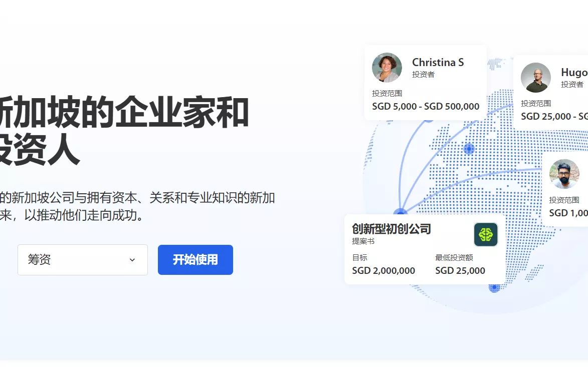This screenshot has width=588, height=367.
Task: Click the blue map node on globe center
Action: (469, 149)
